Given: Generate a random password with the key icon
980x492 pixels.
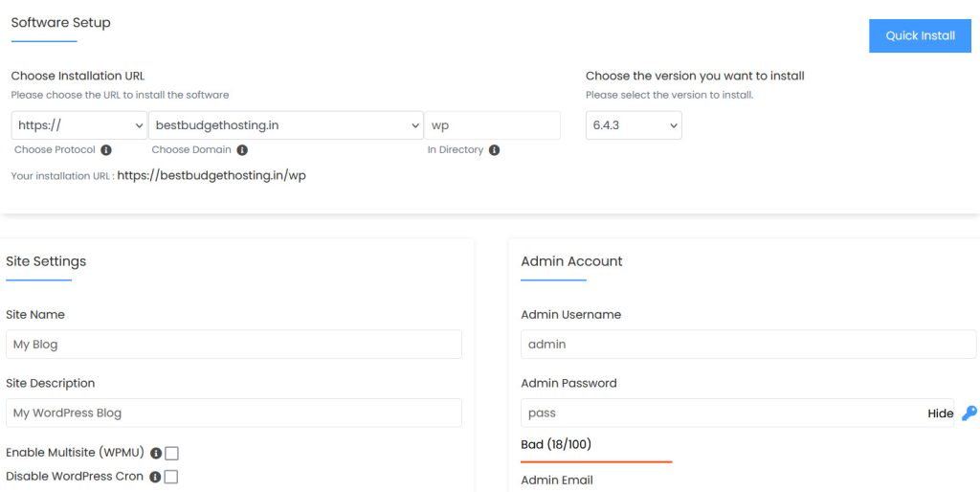Looking at the screenshot, I should 969,414.
